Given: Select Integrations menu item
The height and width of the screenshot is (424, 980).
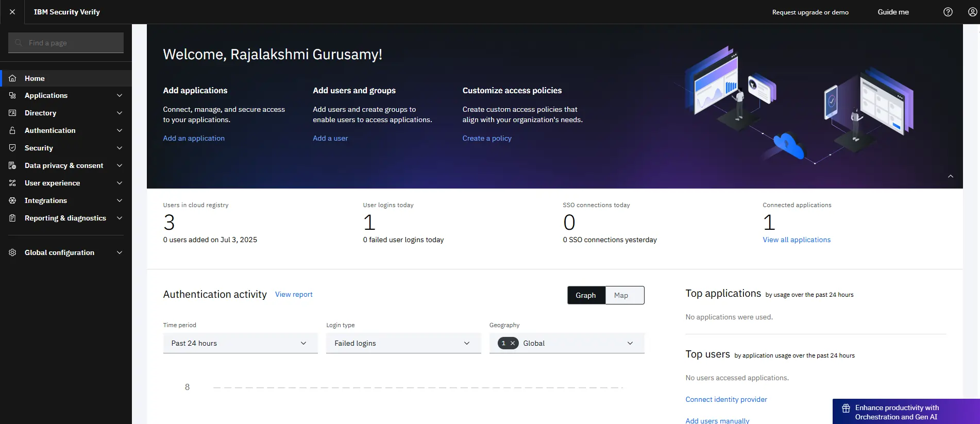Looking at the screenshot, I should (66, 200).
